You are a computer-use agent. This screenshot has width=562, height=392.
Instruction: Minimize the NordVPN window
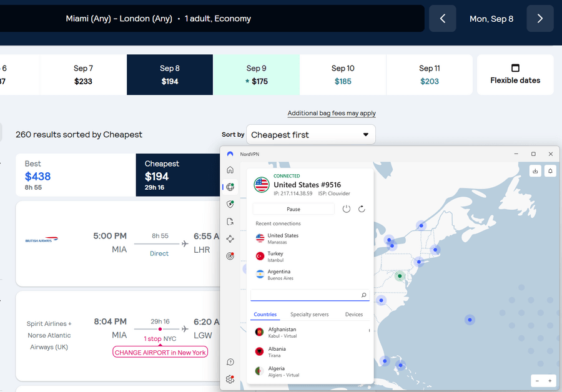click(516, 154)
